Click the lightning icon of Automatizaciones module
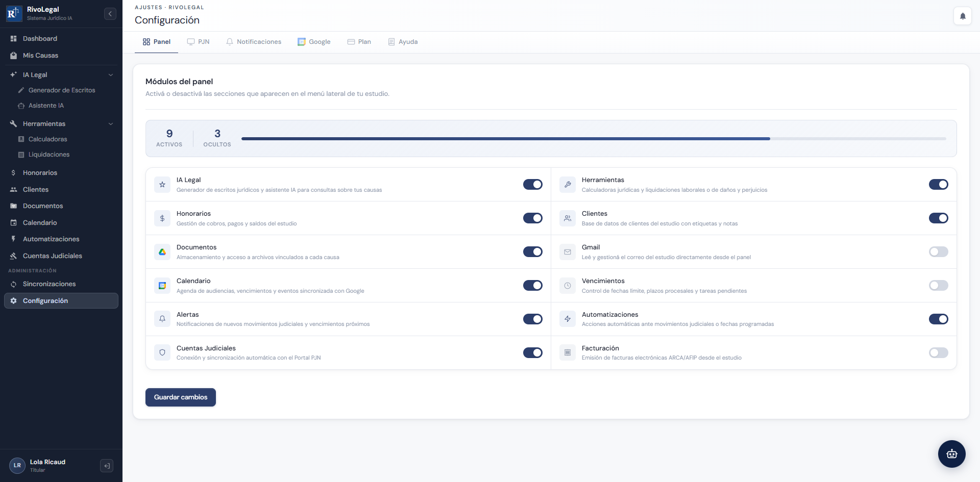 pos(568,319)
